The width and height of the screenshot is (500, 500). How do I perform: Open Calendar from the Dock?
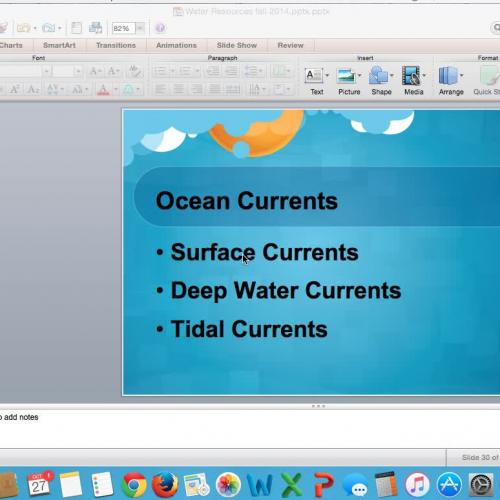(x=39, y=485)
